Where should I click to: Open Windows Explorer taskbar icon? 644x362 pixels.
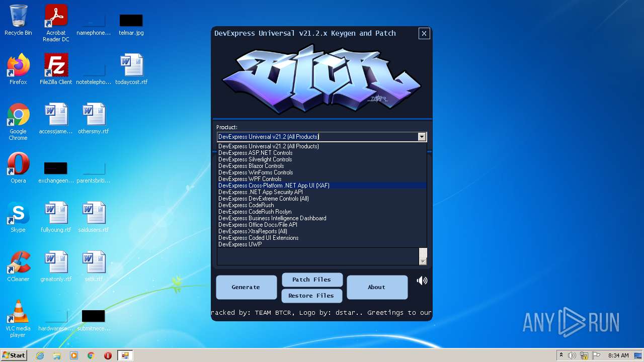tap(57, 355)
